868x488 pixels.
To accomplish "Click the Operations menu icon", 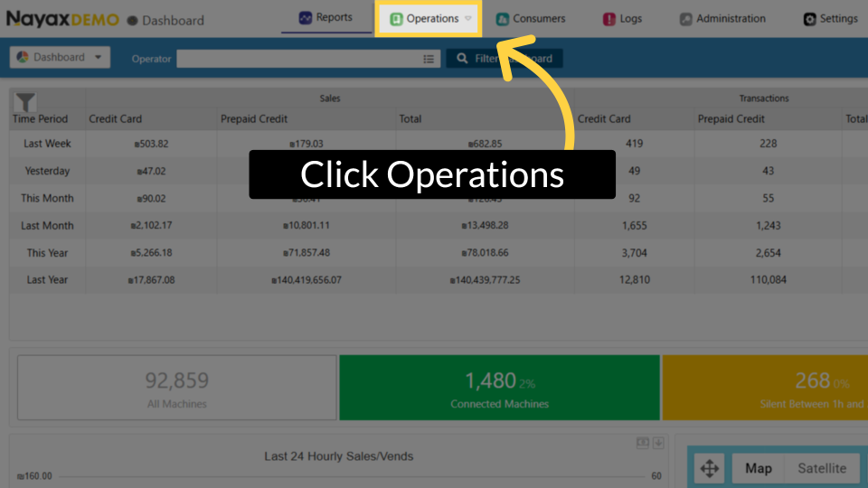I will point(396,19).
